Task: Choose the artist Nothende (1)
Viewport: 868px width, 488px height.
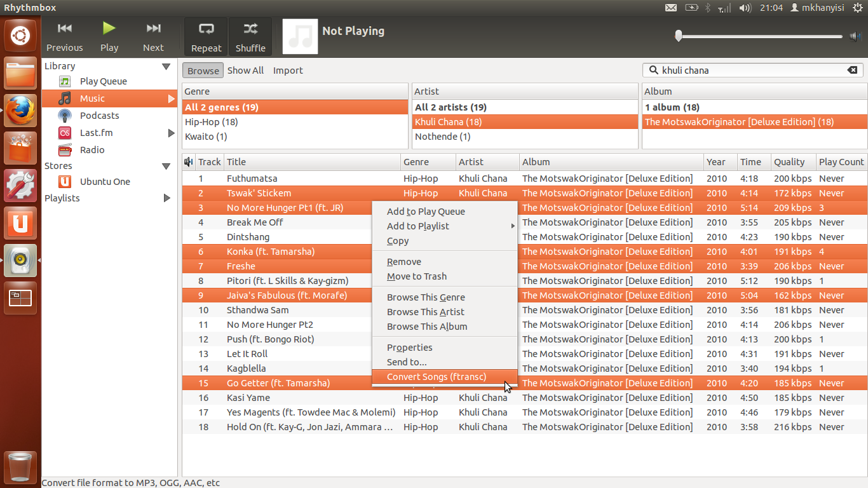Action: pos(525,137)
